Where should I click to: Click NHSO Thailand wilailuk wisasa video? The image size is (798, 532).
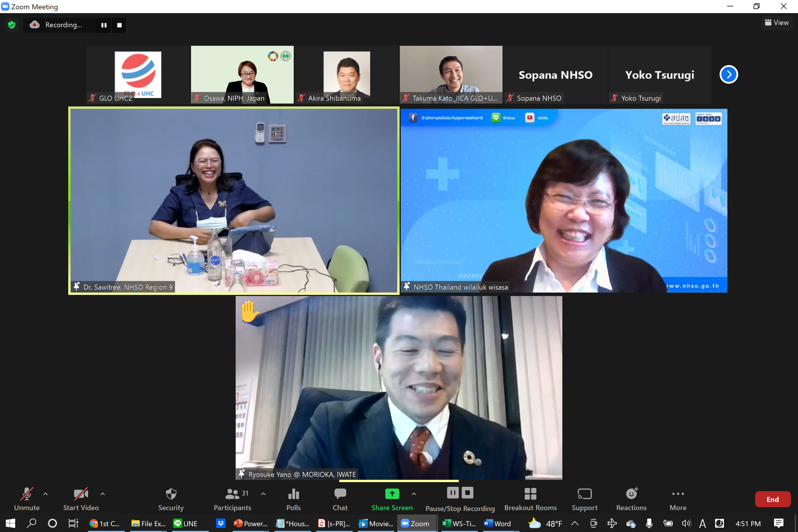click(564, 200)
